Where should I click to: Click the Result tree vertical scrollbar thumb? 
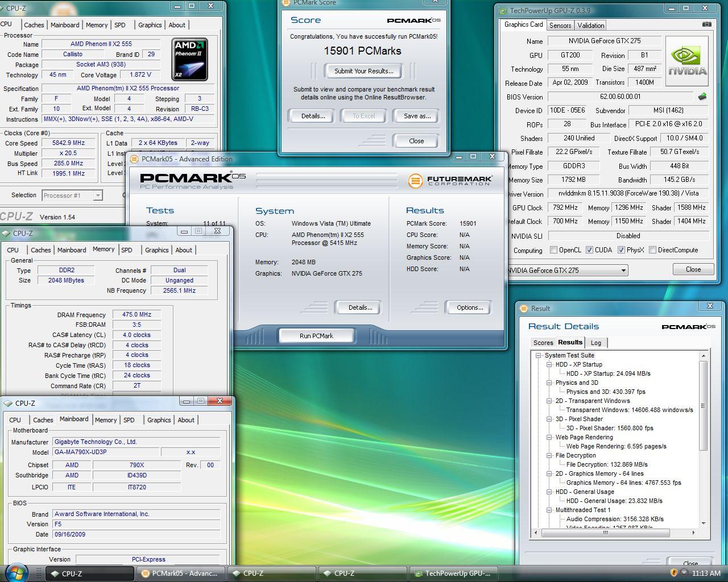pyautogui.click(x=703, y=406)
